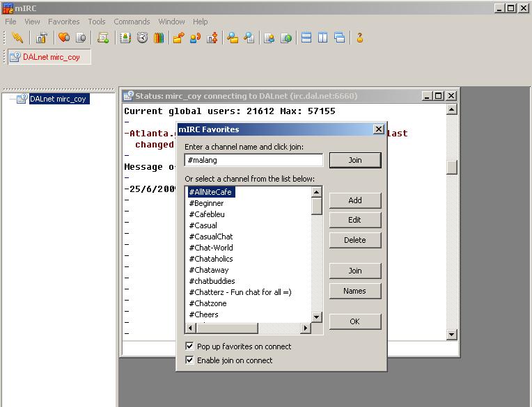Click the OK button
This screenshot has height=407, width=532.
coord(355,321)
